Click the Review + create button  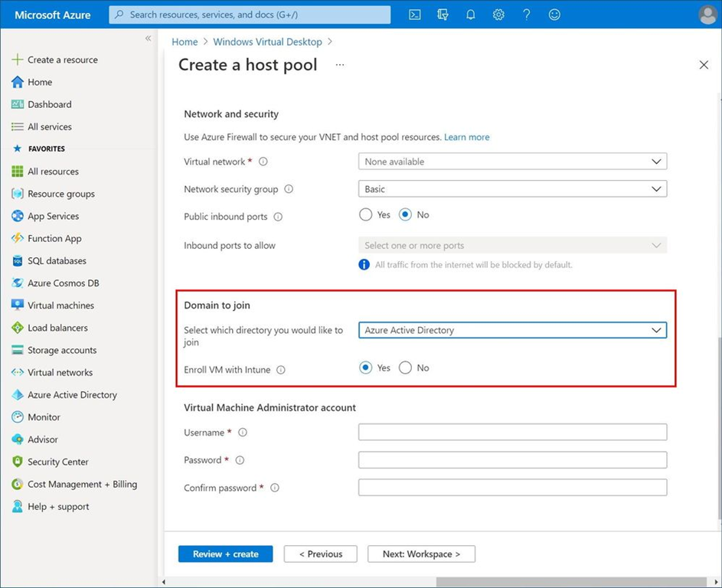225,554
